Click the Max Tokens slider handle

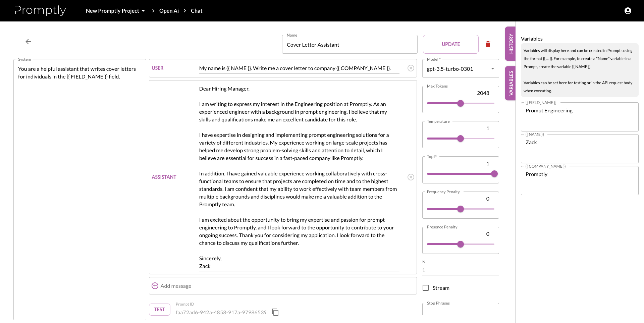[461, 103]
